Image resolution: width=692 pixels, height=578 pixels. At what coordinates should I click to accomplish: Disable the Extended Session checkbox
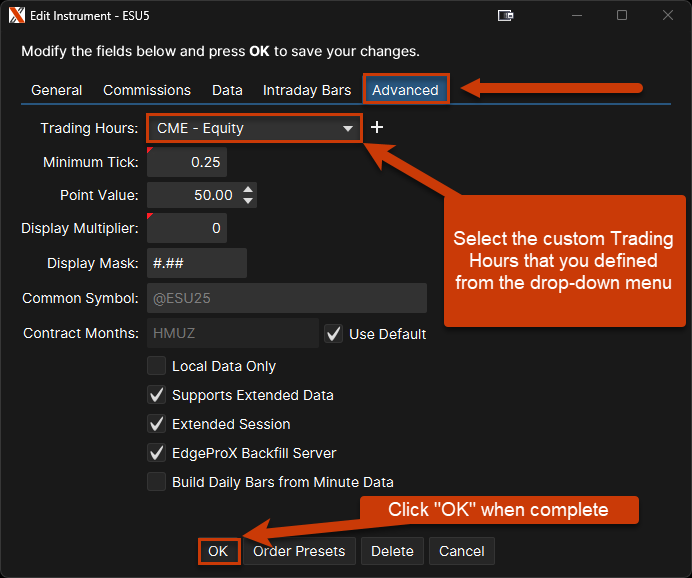pos(157,424)
